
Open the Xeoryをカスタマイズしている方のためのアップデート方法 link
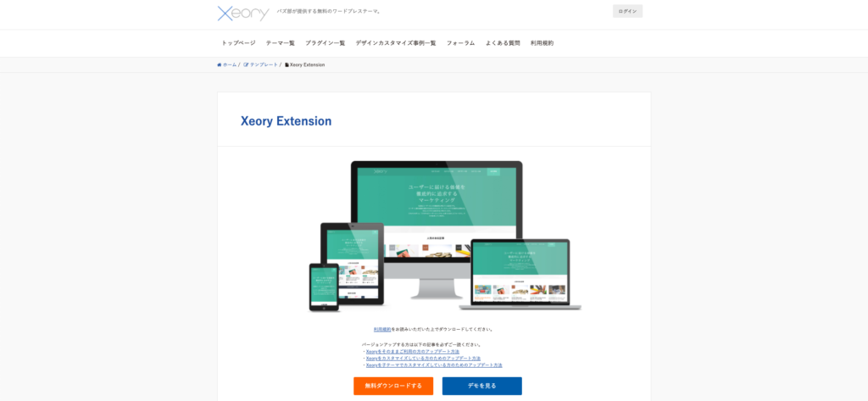click(423, 358)
